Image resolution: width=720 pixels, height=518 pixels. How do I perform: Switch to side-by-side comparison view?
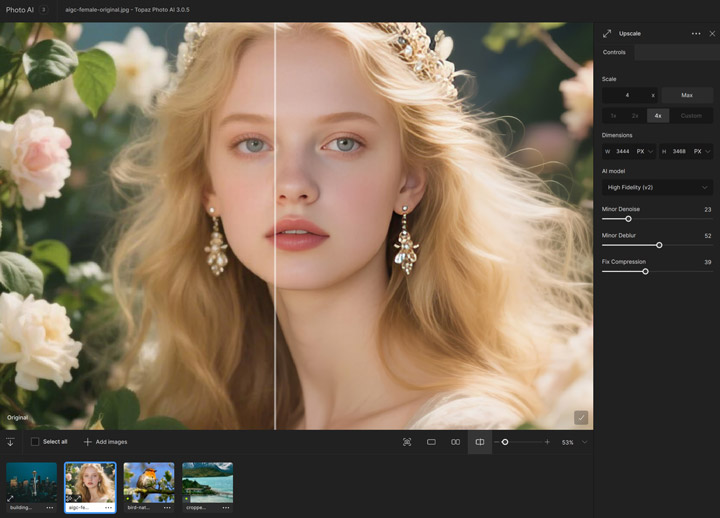tap(455, 442)
